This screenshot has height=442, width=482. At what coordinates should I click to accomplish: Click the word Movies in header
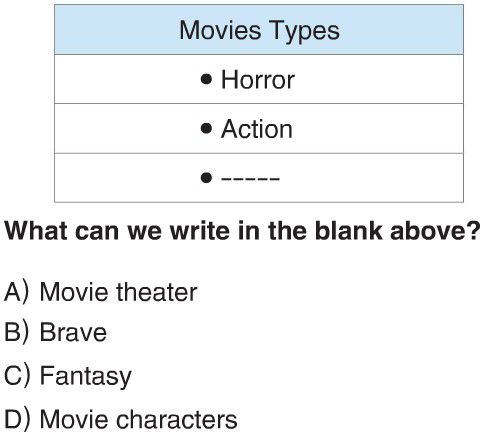click(220, 30)
